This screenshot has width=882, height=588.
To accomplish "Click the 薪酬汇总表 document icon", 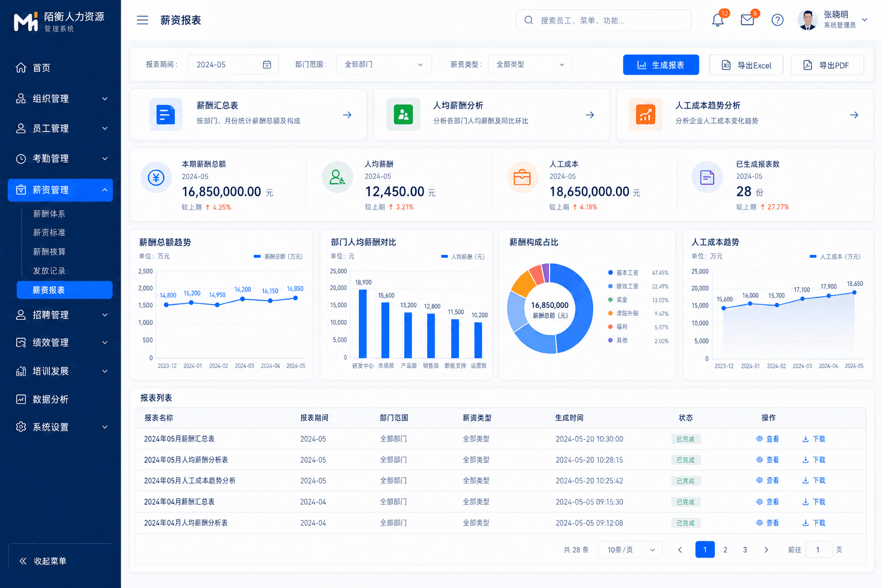I will tap(165, 115).
